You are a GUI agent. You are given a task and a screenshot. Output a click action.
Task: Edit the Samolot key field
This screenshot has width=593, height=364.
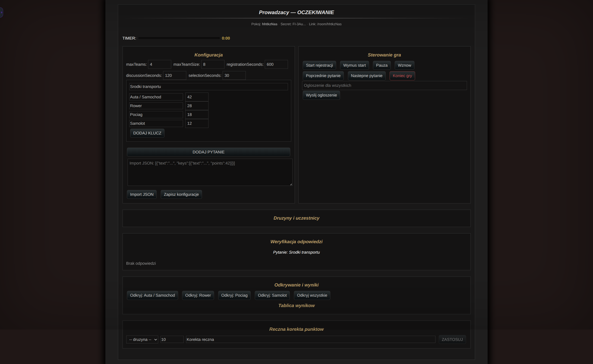coord(156,123)
